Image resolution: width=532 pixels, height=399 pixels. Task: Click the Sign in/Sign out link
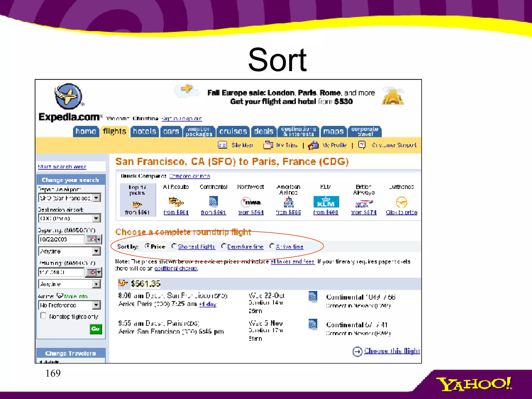182,118
